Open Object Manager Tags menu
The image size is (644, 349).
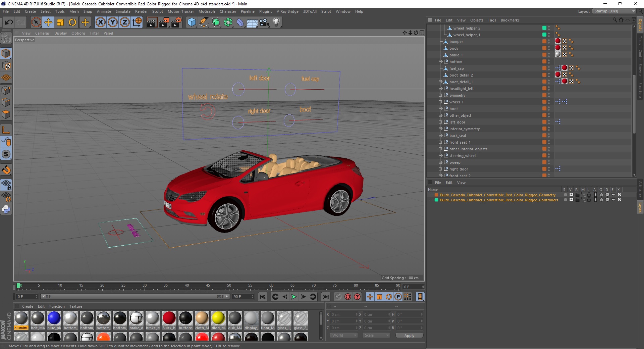(x=492, y=20)
